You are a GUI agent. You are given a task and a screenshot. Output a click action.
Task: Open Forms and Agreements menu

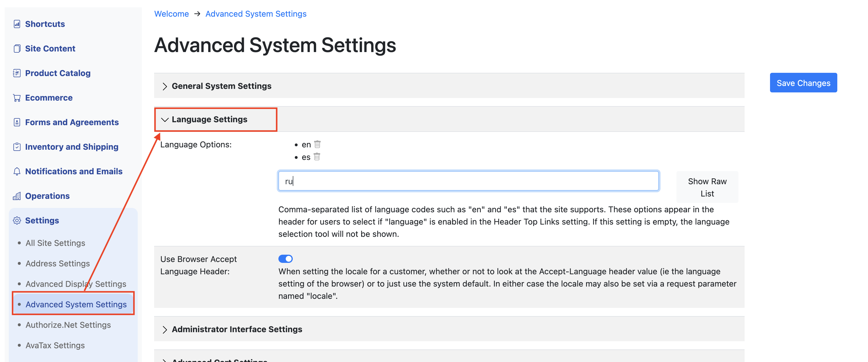point(72,122)
